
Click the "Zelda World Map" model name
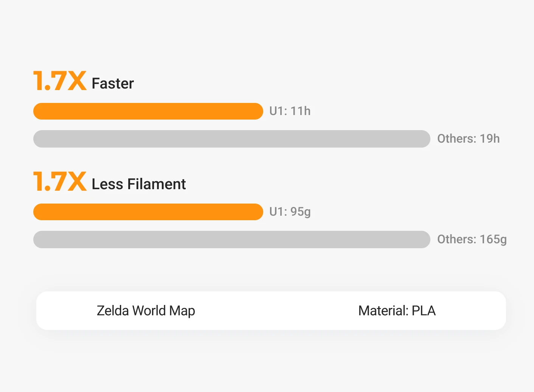pyautogui.click(x=146, y=311)
